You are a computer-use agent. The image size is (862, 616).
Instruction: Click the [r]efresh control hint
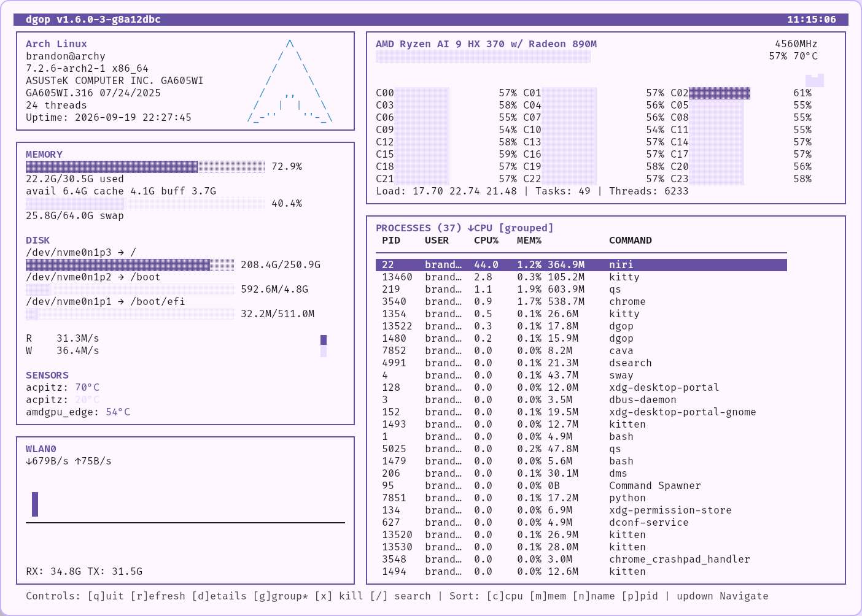pos(158,596)
